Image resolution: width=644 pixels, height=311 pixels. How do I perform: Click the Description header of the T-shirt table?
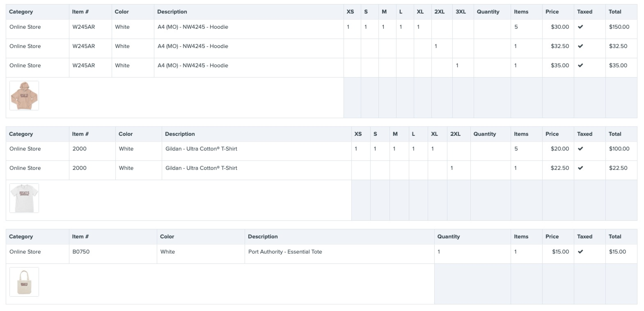coord(180,134)
